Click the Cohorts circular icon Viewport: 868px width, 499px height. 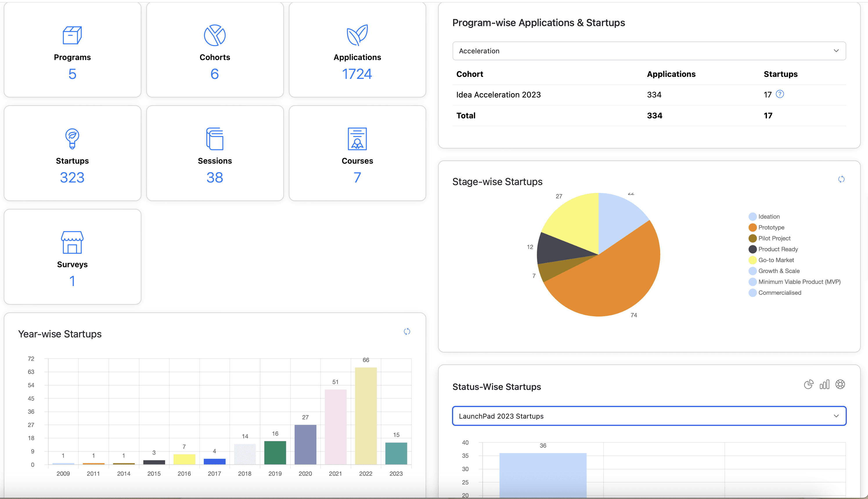pos(215,35)
